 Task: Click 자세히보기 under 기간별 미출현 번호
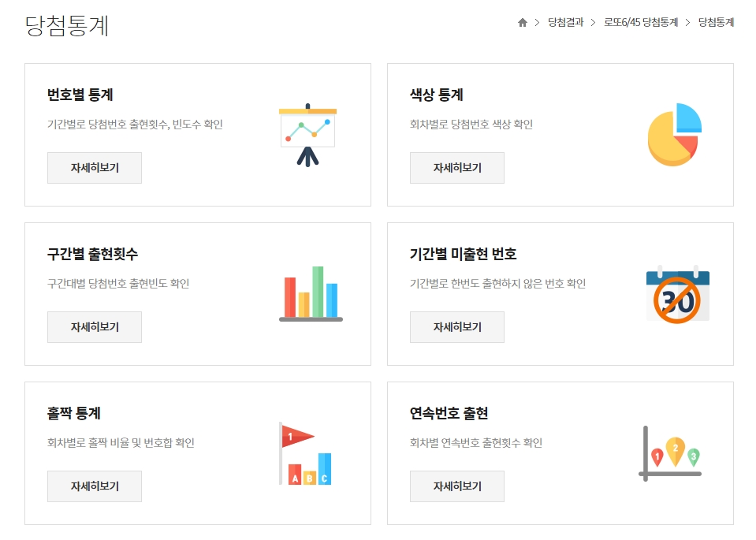[456, 326]
